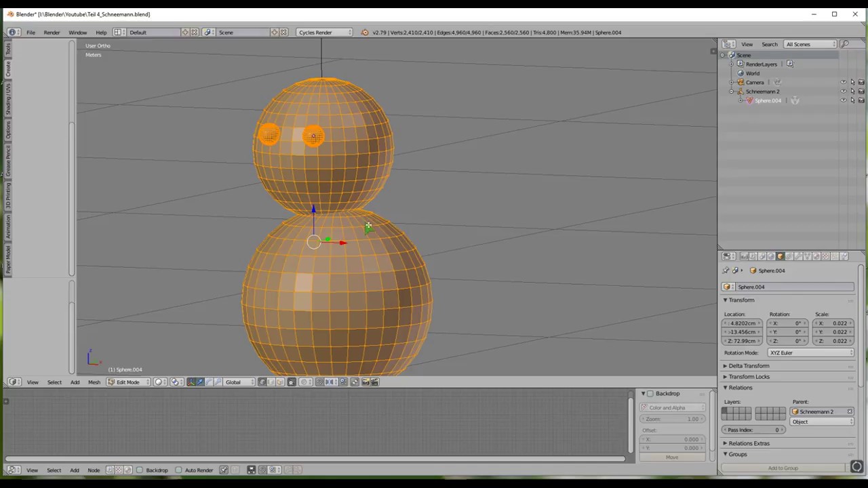The image size is (868, 488).
Task: Open the Help menu
Action: point(101,33)
